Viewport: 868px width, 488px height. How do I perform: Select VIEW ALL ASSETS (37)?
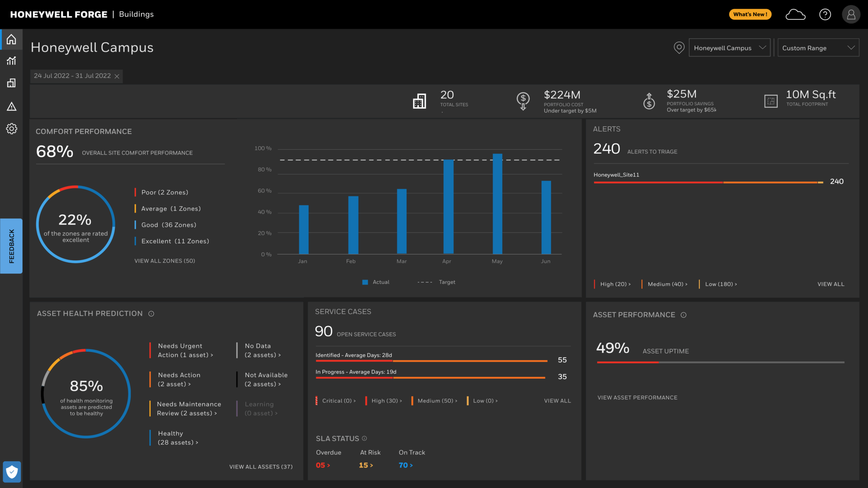(x=261, y=466)
